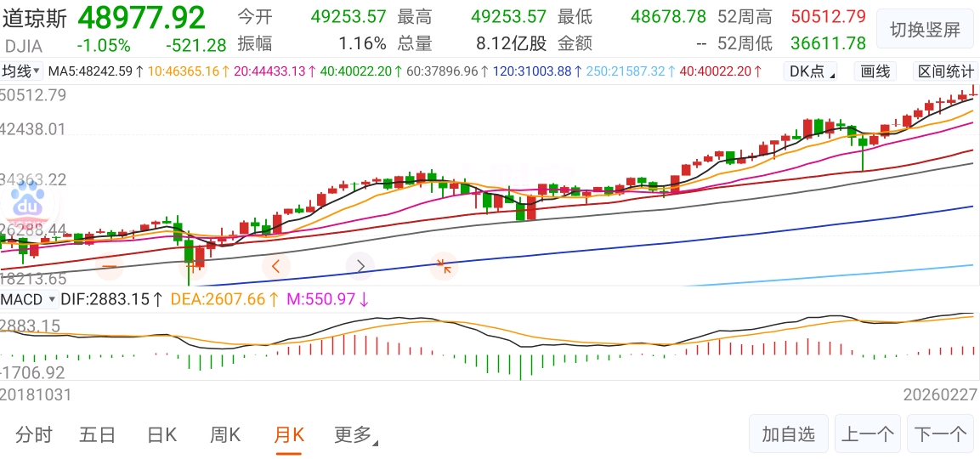980x459 pixels.
Task: Tap the 60:37896.96 MA readout
Action: (448, 72)
